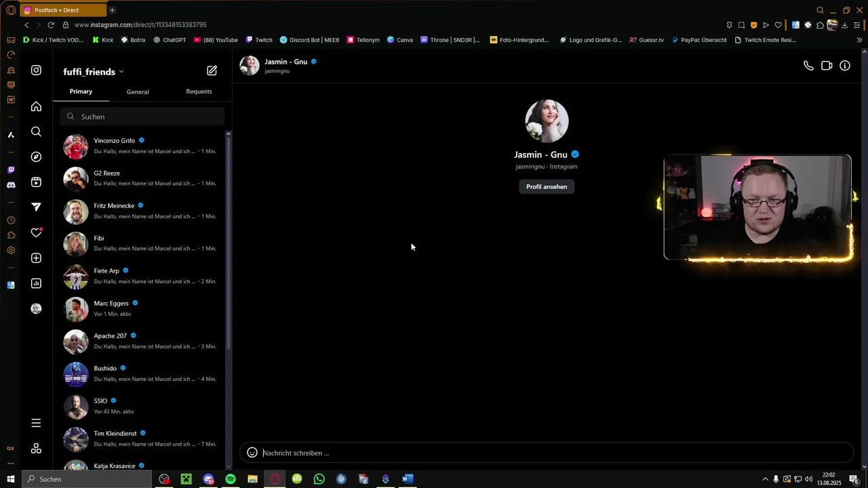868x488 pixels.
Task: Open Opera history clock icon
Action: tap(11, 220)
